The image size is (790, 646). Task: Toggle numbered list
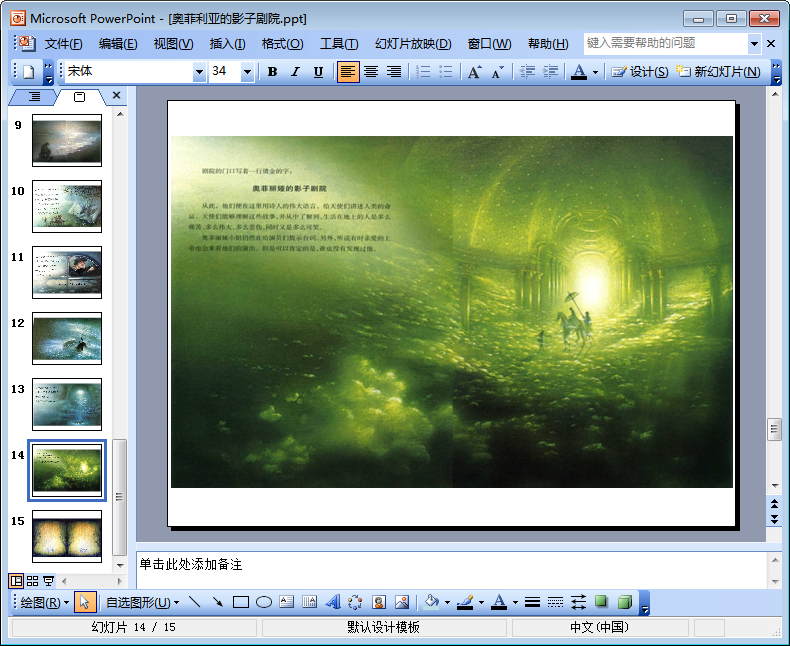(x=423, y=72)
